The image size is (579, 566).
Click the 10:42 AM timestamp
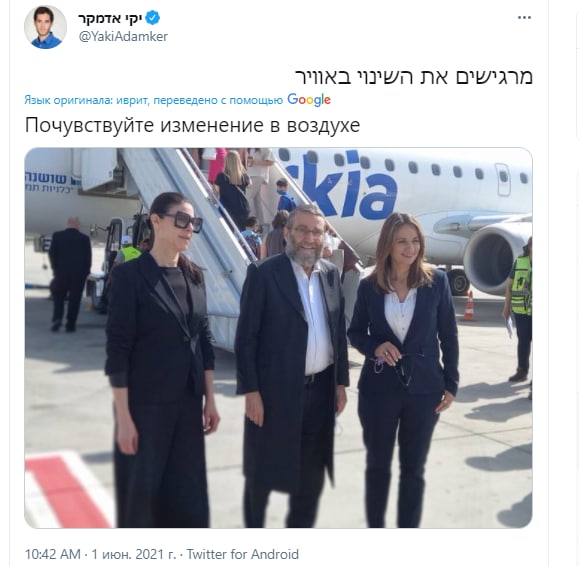pyautogui.click(x=52, y=554)
